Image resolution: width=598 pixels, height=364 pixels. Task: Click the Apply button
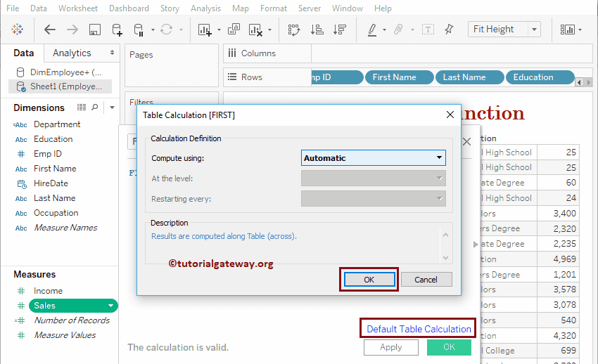click(x=391, y=347)
